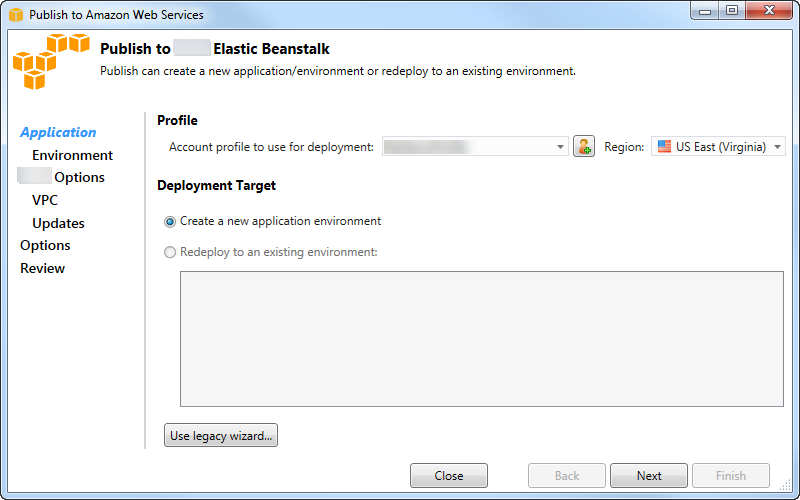
Task: Click the AWS orange cubes logo
Action: 50,61
